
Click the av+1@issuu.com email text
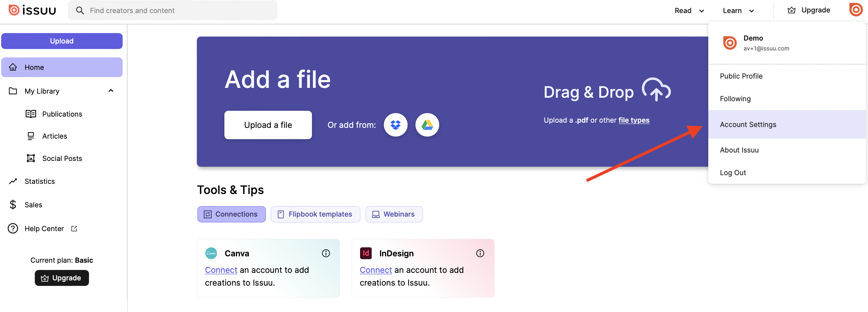(766, 48)
